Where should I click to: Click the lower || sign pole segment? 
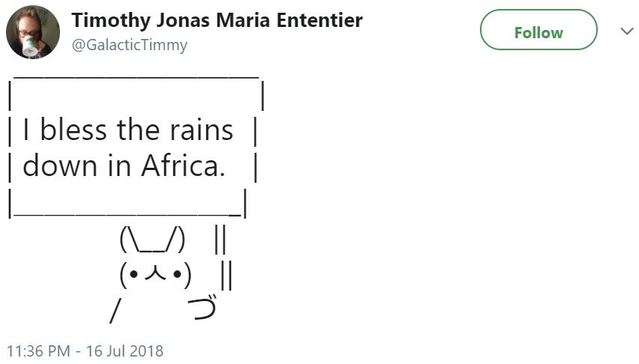tap(226, 275)
